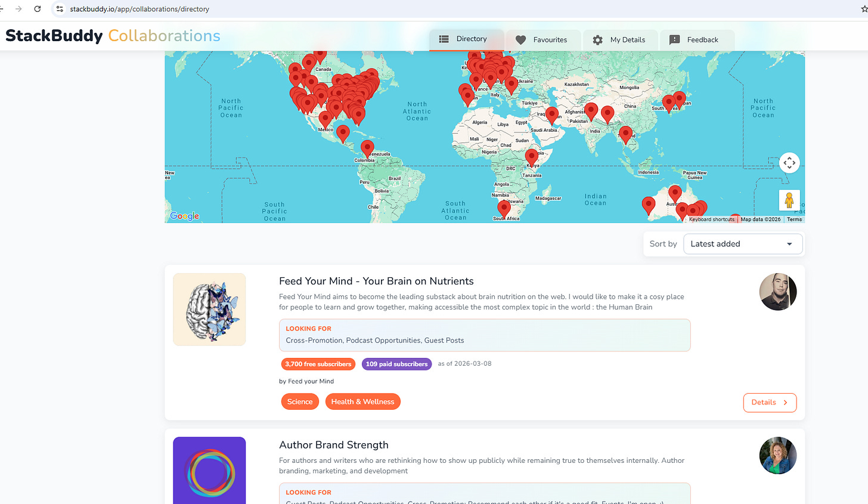Open Details for Feed Your Mind
Screen dimensions: 868x504
[770, 403]
